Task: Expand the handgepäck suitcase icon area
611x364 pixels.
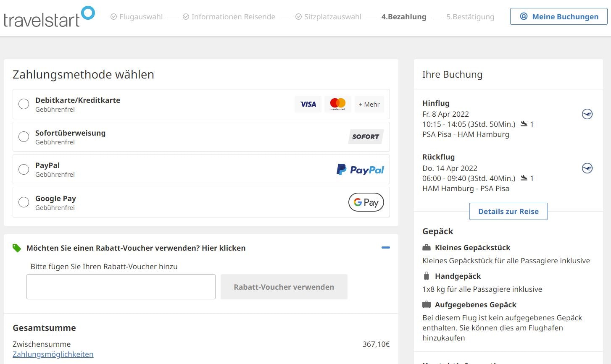Action: [426, 276]
